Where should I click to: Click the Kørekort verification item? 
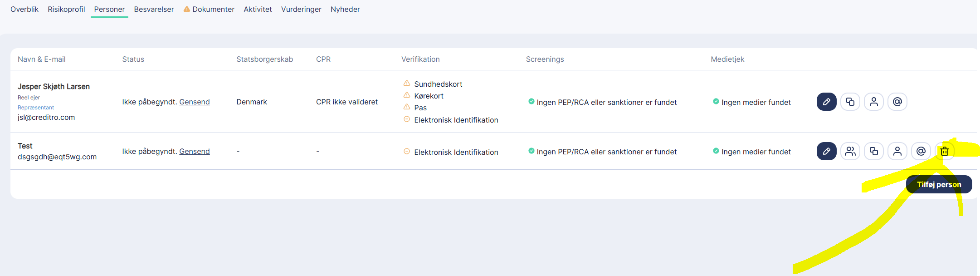429,96
